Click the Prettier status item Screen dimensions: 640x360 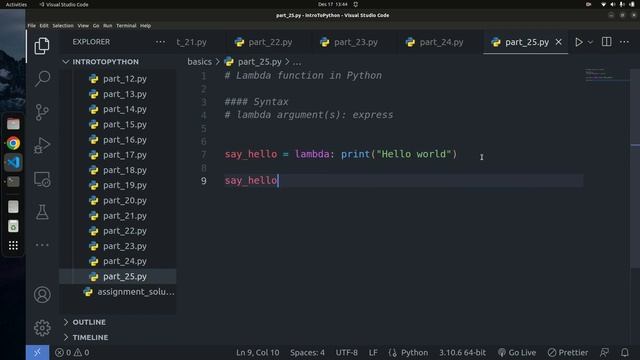point(568,353)
